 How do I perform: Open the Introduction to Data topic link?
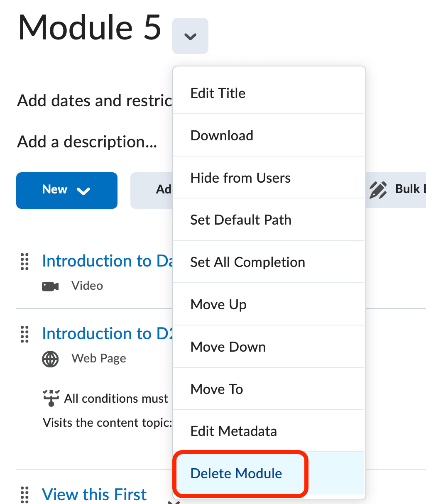click(x=100, y=261)
